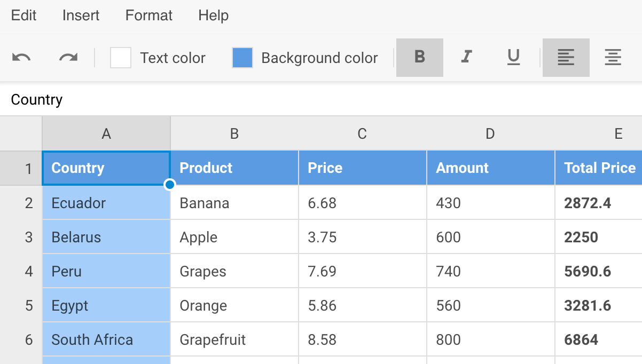The height and width of the screenshot is (364, 642).
Task: Open the Help menu
Action: pyautogui.click(x=213, y=15)
